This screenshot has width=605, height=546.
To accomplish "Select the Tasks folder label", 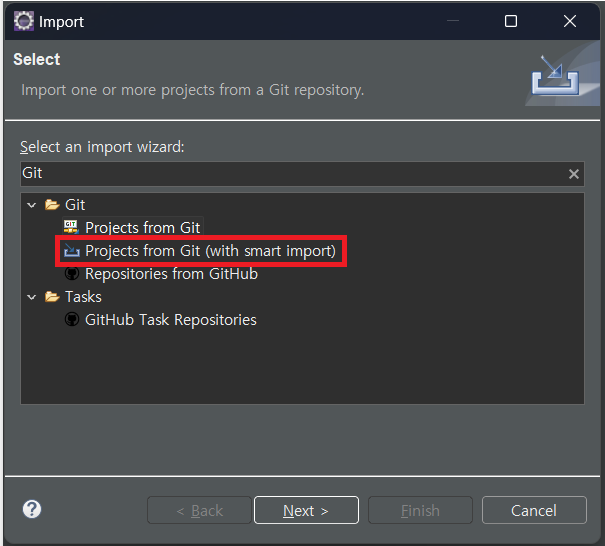I will (x=83, y=297).
